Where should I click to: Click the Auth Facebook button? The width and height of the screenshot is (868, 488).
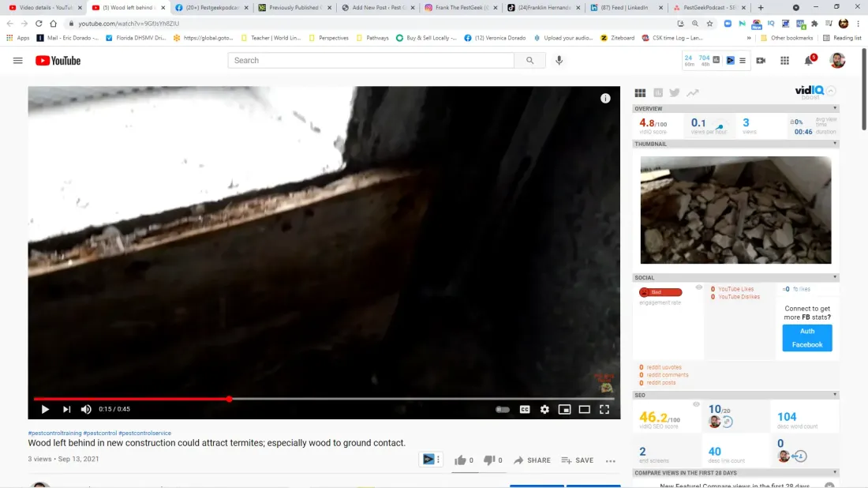tap(807, 338)
